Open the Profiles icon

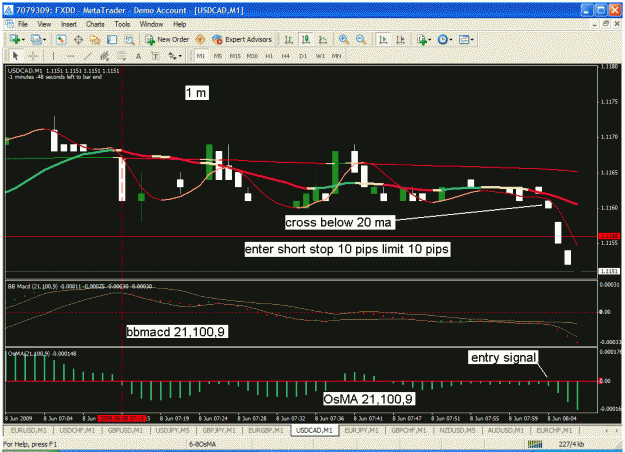tap(36, 39)
